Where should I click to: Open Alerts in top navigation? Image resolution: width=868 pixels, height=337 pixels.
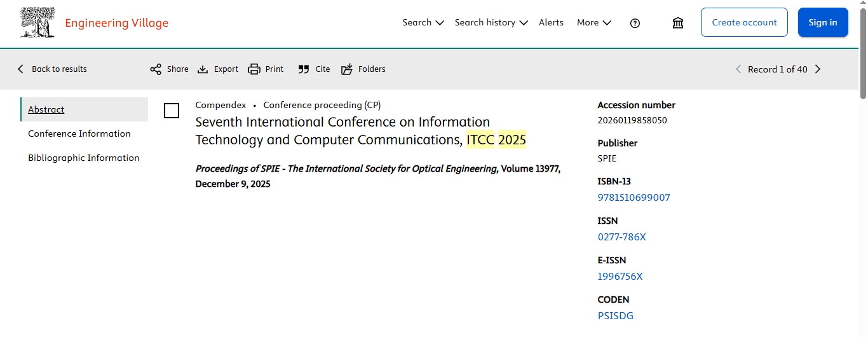tap(551, 22)
